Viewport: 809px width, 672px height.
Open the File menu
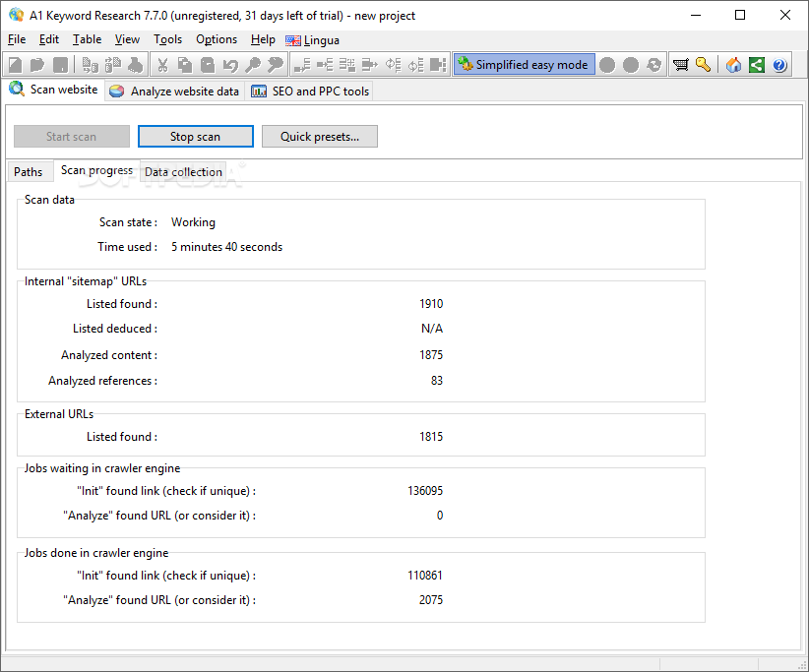pyautogui.click(x=17, y=39)
